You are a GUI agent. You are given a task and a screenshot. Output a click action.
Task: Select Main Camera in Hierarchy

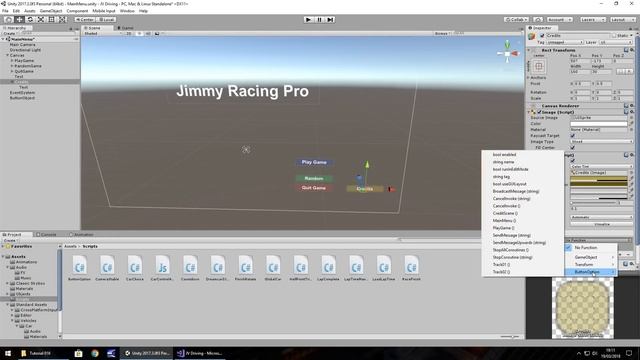(22, 44)
